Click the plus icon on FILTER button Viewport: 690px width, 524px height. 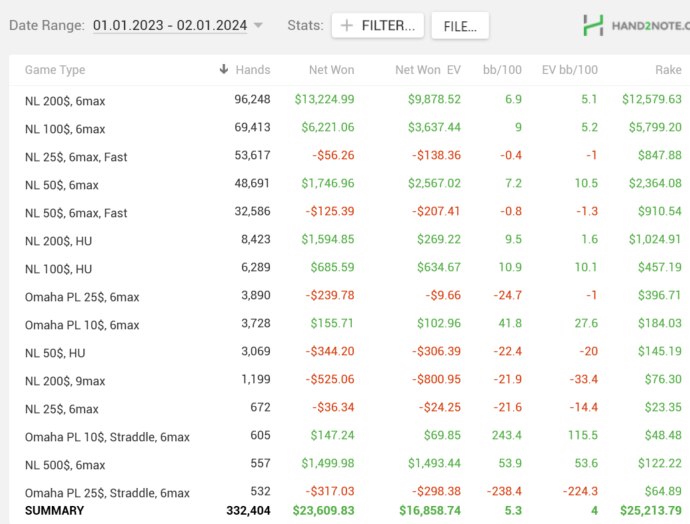[346, 26]
